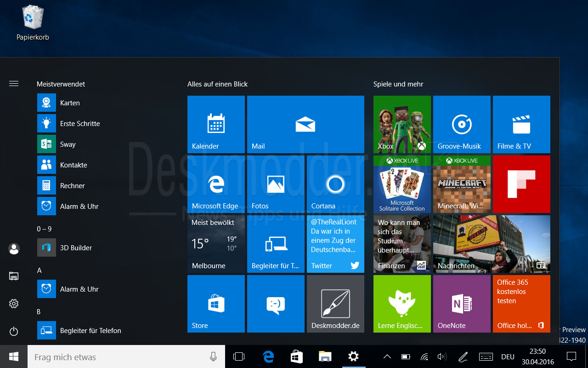Image resolution: width=588 pixels, height=368 pixels.
Task: Click the Cortana microphone icon
Action: pyautogui.click(x=213, y=356)
